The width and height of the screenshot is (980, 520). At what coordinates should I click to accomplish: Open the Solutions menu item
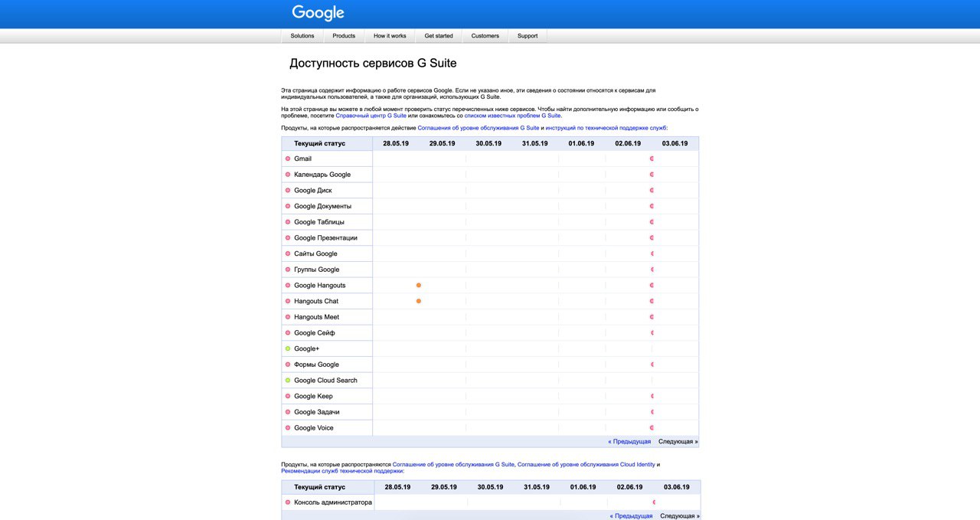[x=302, y=36]
